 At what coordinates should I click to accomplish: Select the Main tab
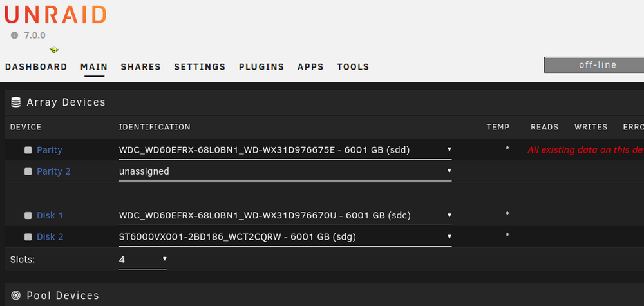click(x=94, y=67)
